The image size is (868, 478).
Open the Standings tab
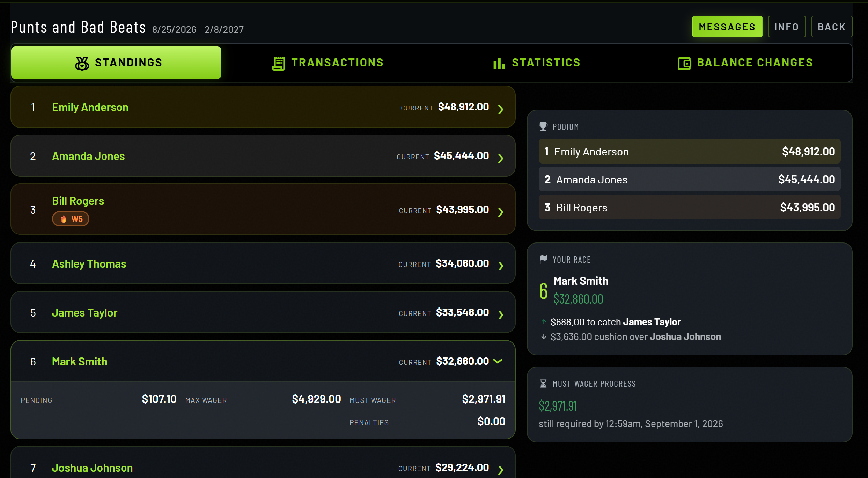[116, 63]
